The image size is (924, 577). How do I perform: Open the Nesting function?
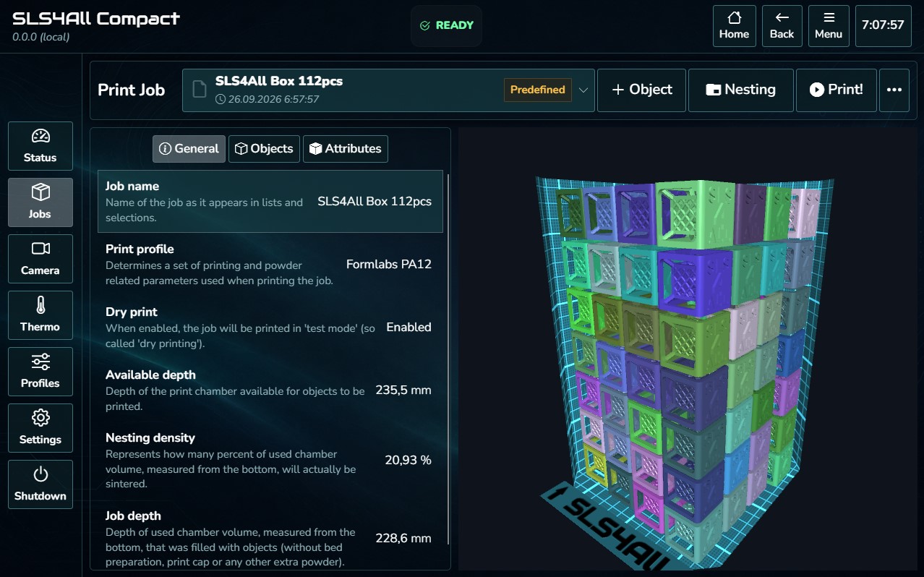(741, 90)
